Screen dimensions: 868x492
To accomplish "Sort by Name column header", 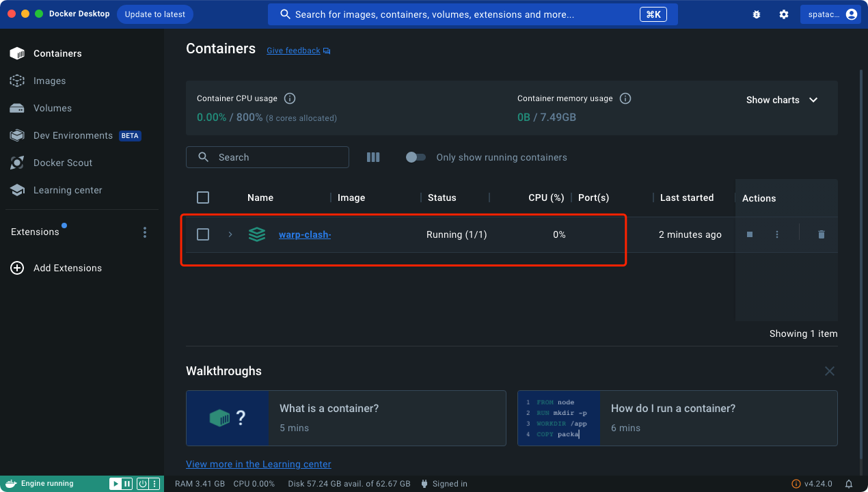I will [x=260, y=197].
